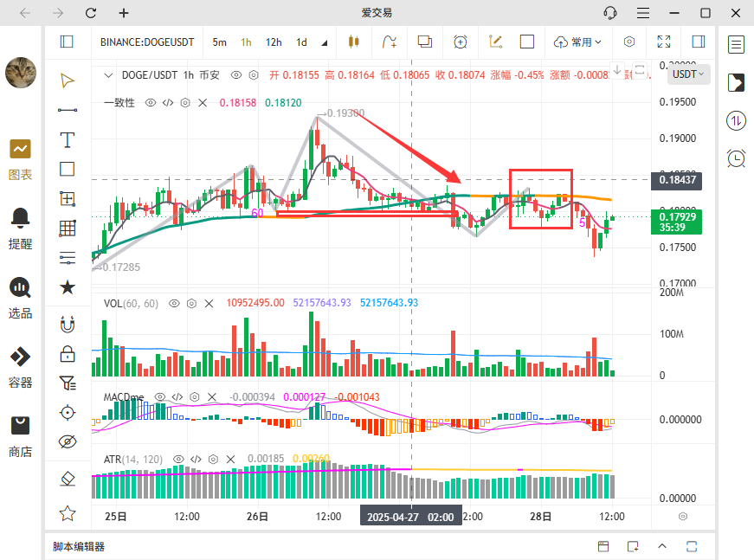Image resolution: width=754 pixels, height=560 pixels.
Task: Select the rectangle drawing tool
Action: coord(67,169)
